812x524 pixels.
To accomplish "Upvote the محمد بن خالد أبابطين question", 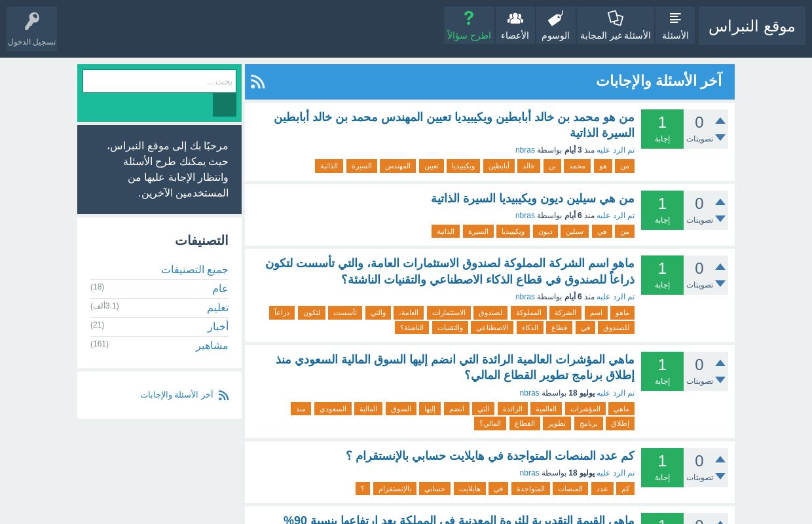I will click(x=720, y=121).
